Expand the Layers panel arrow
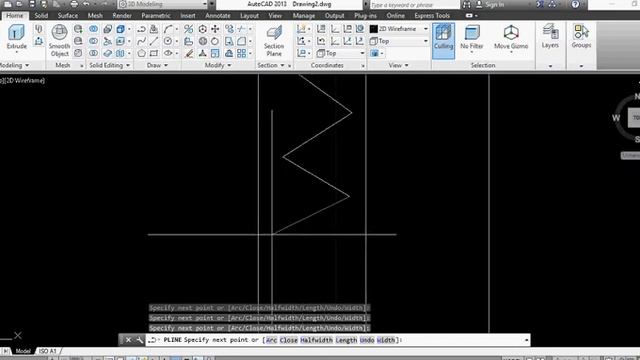This screenshot has width=640, height=360. point(550,66)
